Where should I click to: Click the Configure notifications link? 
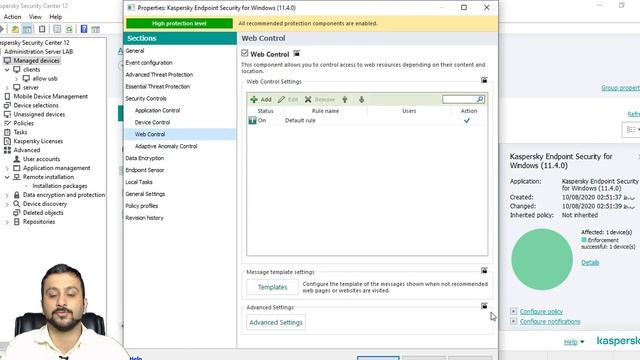point(550,322)
